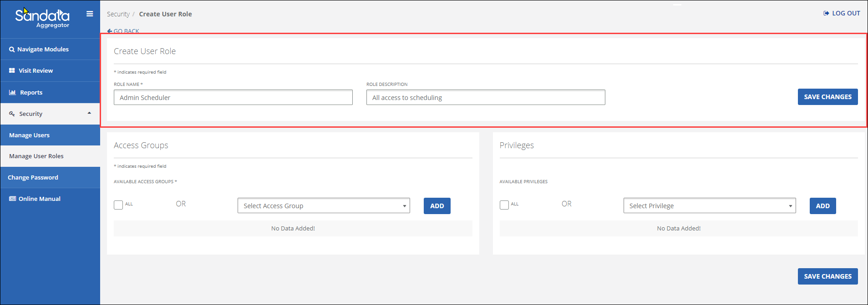The height and width of the screenshot is (305, 868).
Task: Click the top Save Changes button
Action: pyautogui.click(x=827, y=97)
